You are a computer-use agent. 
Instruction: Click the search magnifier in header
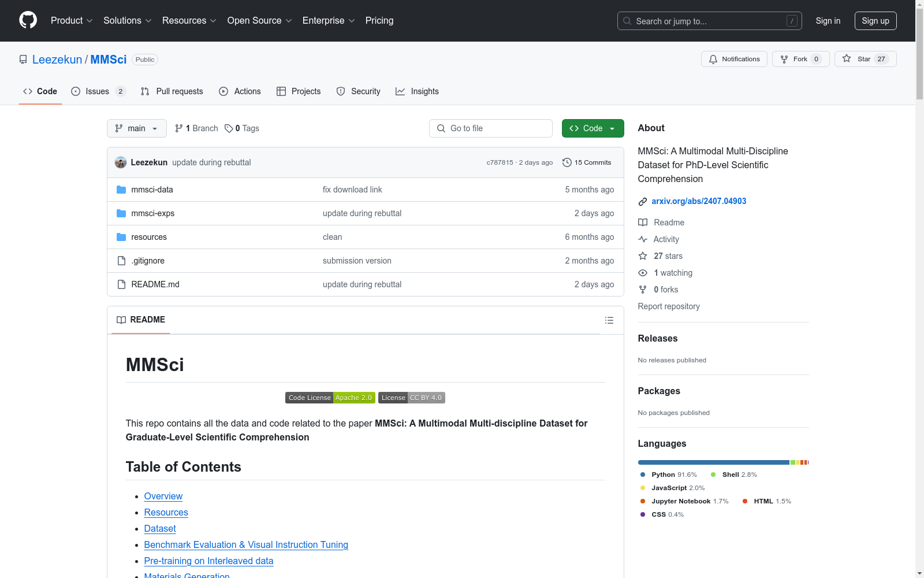click(x=627, y=21)
